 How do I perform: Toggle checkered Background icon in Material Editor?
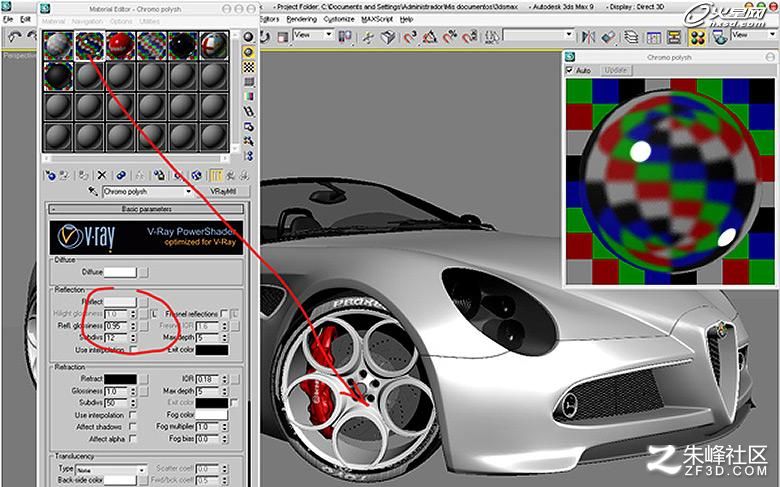coord(249,67)
